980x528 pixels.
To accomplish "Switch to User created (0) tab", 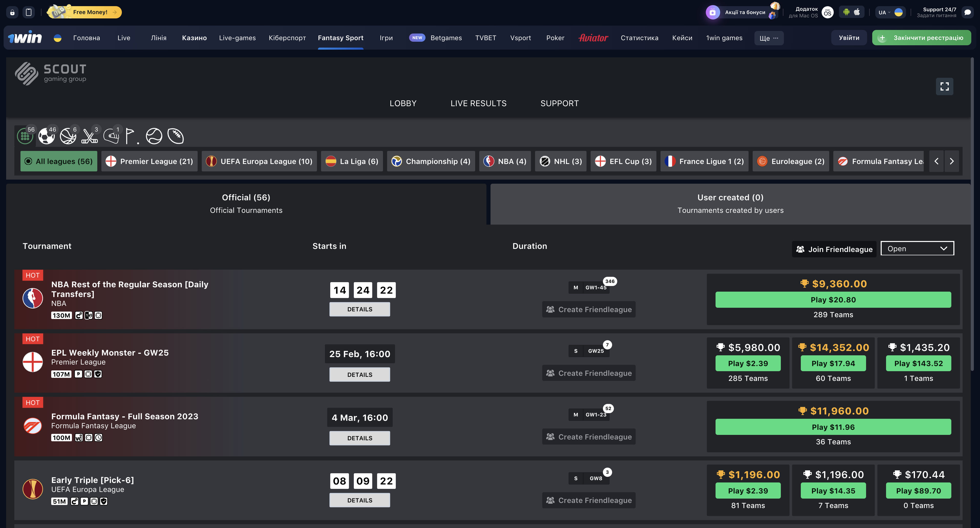I will (730, 204).
